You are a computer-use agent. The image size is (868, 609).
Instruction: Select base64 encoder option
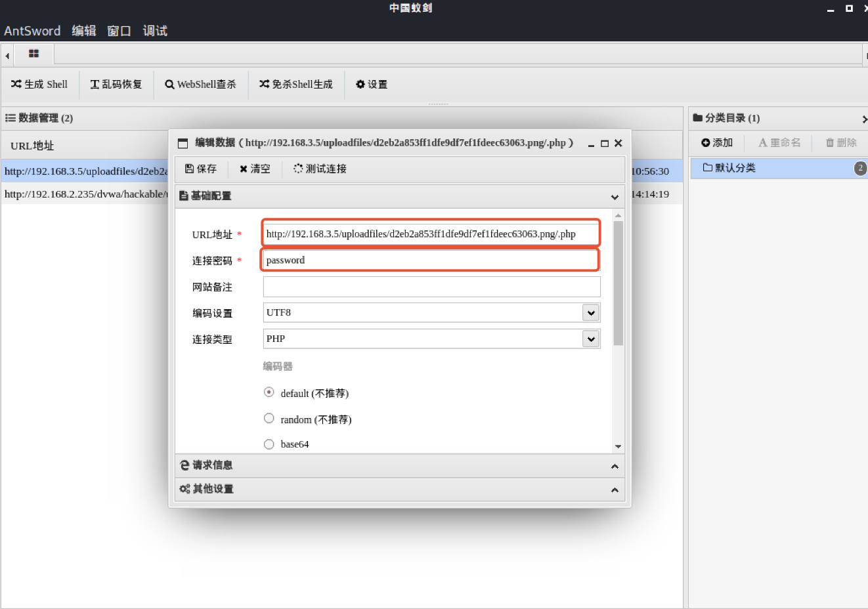point(269,444)
